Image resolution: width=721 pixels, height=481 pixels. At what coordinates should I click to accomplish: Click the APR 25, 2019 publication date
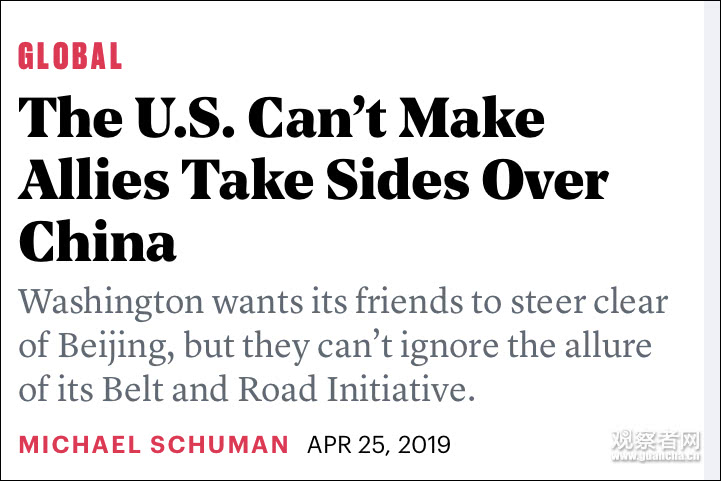(x=379, y=445)
